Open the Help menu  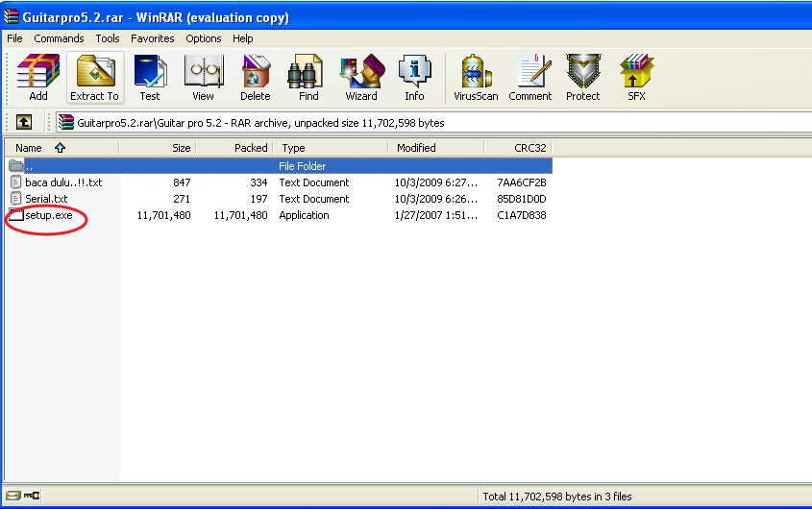click(242, 38)
